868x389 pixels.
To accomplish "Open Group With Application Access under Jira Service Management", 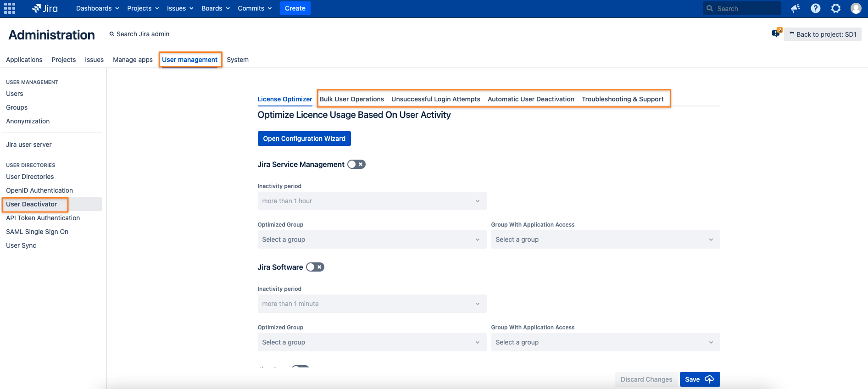I will pyautogui.click(x=606, y=239).
